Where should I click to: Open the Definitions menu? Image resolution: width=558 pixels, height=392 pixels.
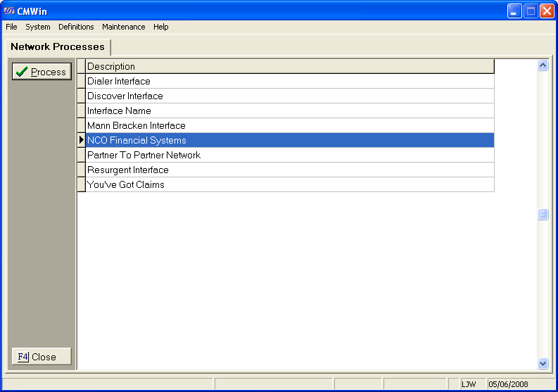tap(76, 27)
